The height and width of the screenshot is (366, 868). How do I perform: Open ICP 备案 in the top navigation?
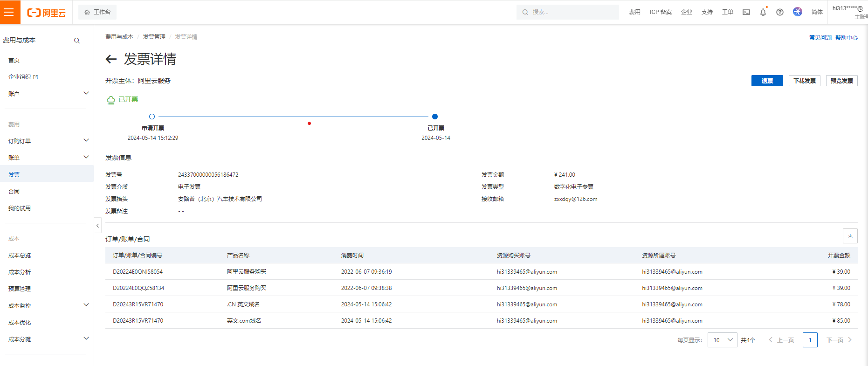click(x=661, y=12)
